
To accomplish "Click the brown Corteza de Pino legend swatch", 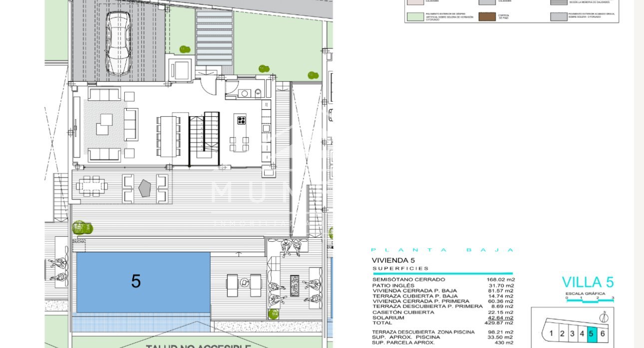I will (x=487, y=16).
